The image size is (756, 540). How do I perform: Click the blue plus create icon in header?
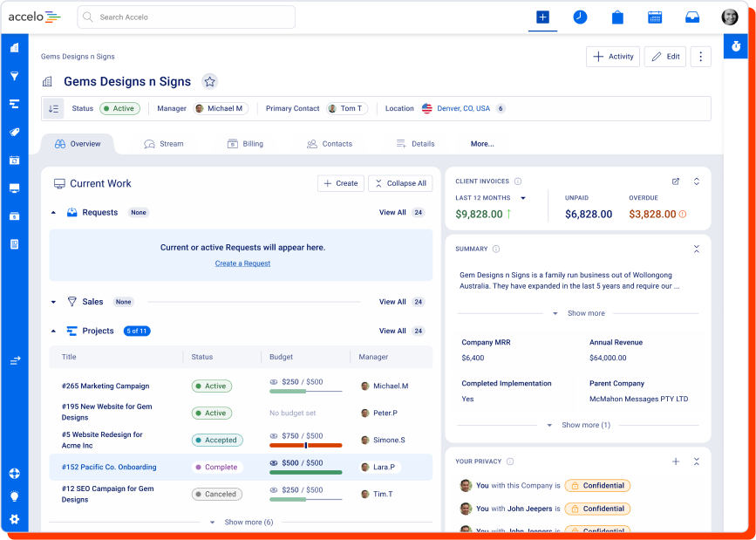(x=543, y=17)
